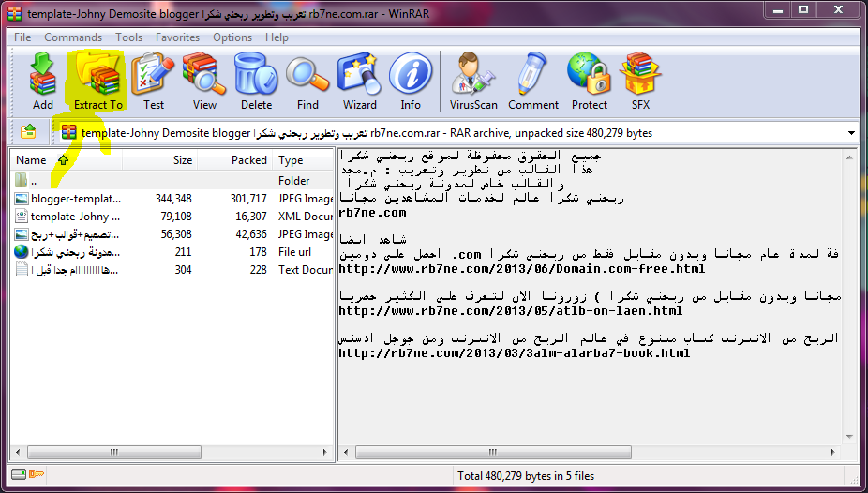This screenshot has height=493, width=868.
Task: Select the Text Document file icon
Action: (x=22, y=270)
